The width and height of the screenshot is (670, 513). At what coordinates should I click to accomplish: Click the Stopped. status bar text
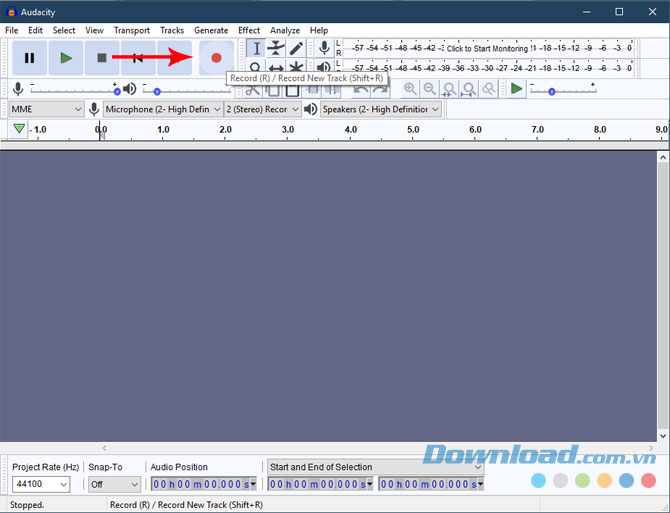(x=27, y=505)
